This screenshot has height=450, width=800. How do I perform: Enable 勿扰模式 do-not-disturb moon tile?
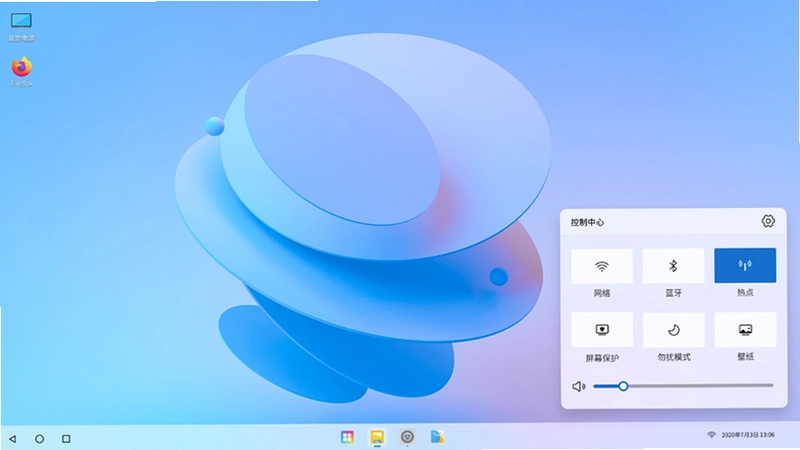(674, 330)
